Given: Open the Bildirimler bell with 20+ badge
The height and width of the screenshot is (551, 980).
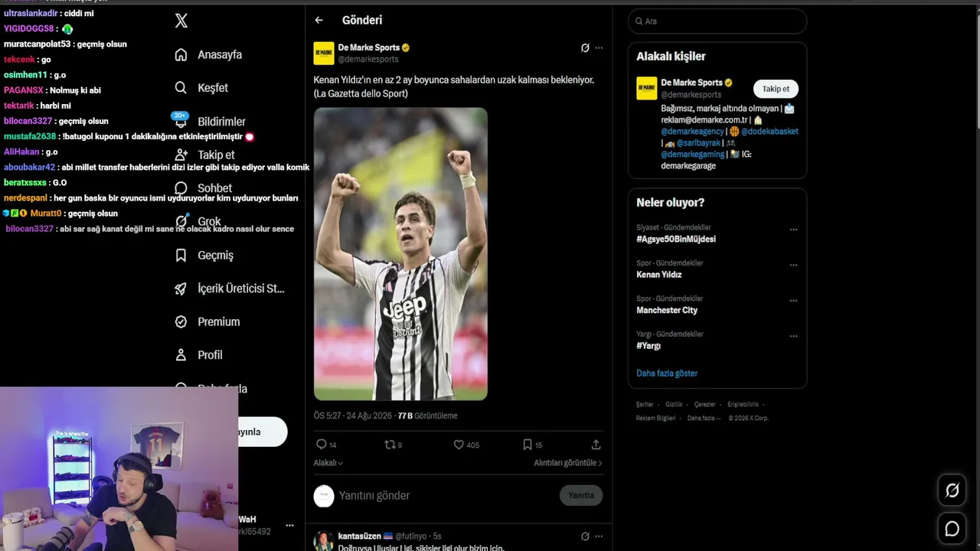Looking at the screenshot, I should pyautogui.click(x=181, y=121).
